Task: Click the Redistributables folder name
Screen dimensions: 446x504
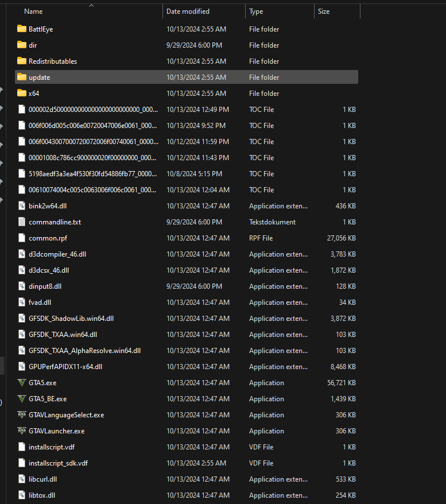Action: point(53,61)
